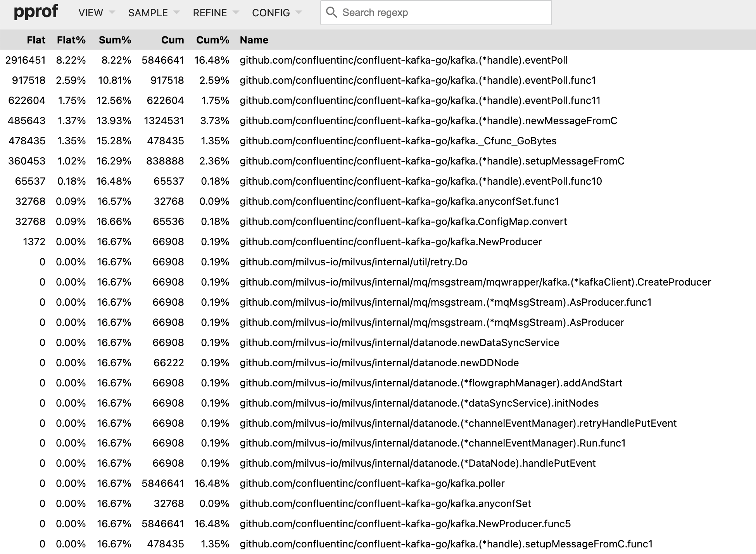The height and width of the screenshot is (554, 756).
Task: Click the magnifying glass search icon
Action: (332, 12)
